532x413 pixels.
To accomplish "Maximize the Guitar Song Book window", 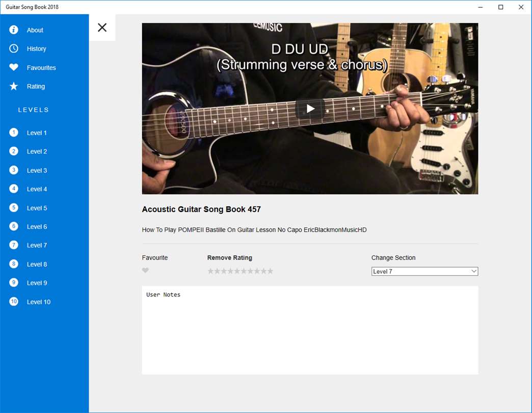I will pos(500,7).
